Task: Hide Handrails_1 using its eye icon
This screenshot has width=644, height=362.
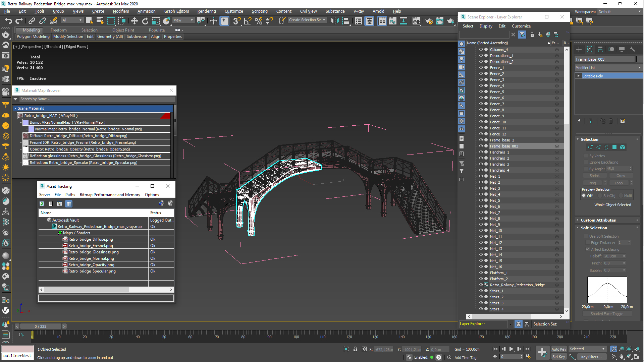Action: pyautogui.click(x=481, y=152)
